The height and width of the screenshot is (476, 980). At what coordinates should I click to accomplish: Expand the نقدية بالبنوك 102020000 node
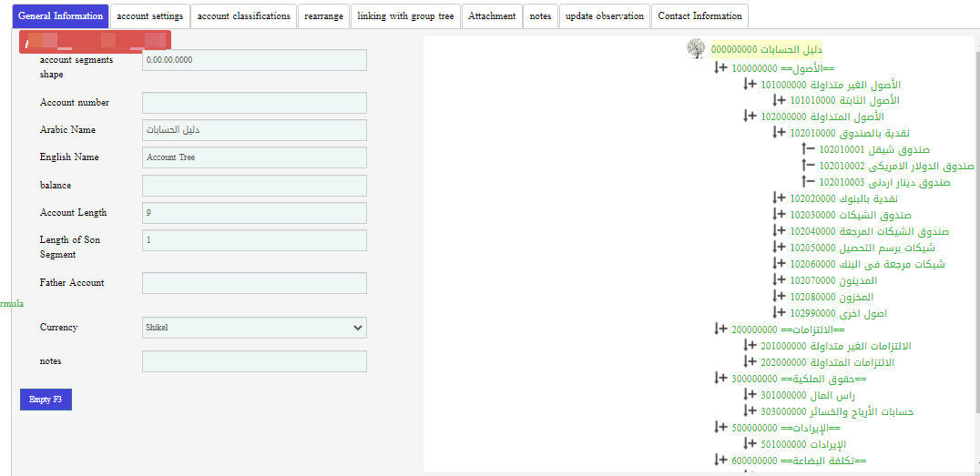pos(779,197)
